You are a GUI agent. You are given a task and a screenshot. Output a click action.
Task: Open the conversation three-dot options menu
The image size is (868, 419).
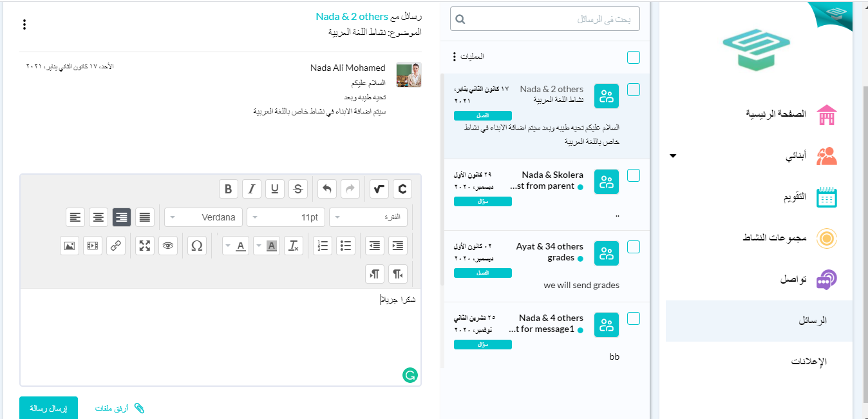(24, 24)
